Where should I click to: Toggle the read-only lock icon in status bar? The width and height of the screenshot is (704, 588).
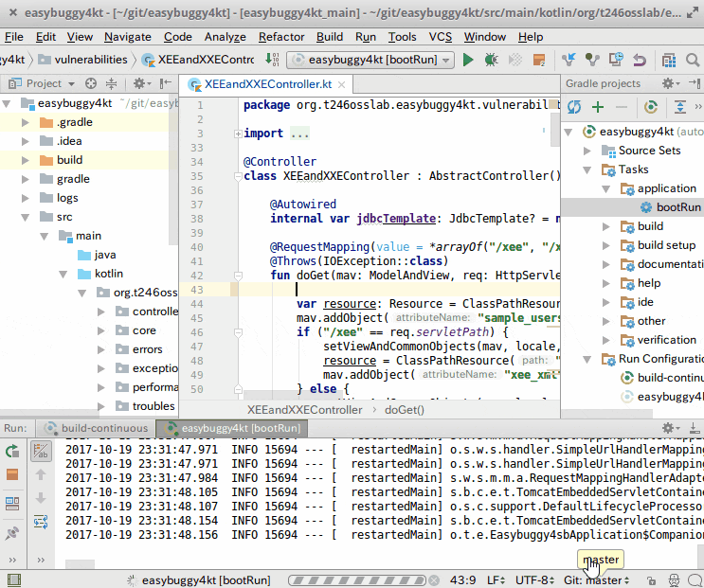651,580
